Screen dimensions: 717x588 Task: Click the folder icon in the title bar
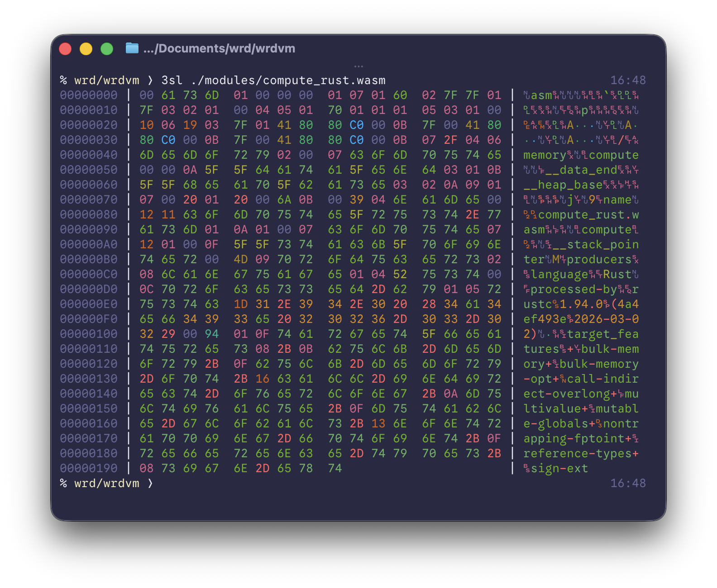tap(132, 48)
